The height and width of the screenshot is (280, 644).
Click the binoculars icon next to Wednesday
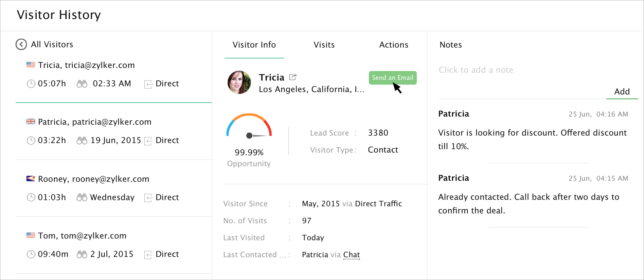(x=82, y=197)
